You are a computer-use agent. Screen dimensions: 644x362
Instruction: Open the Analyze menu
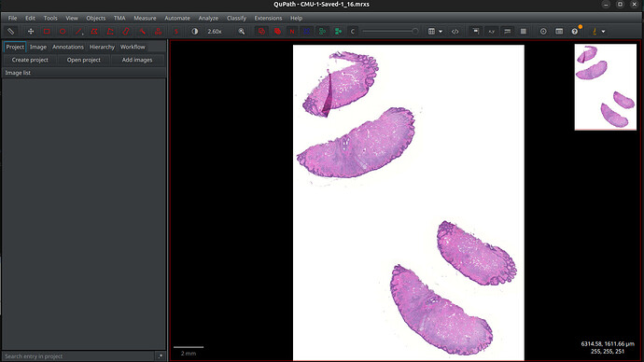(x=208, y=18)
